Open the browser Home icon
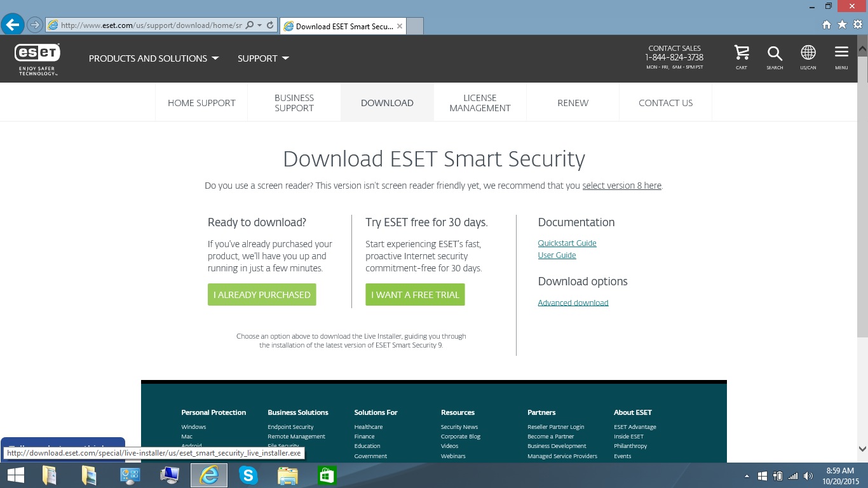Viewport: 868px width, 488px height. (x=827, y=25)
